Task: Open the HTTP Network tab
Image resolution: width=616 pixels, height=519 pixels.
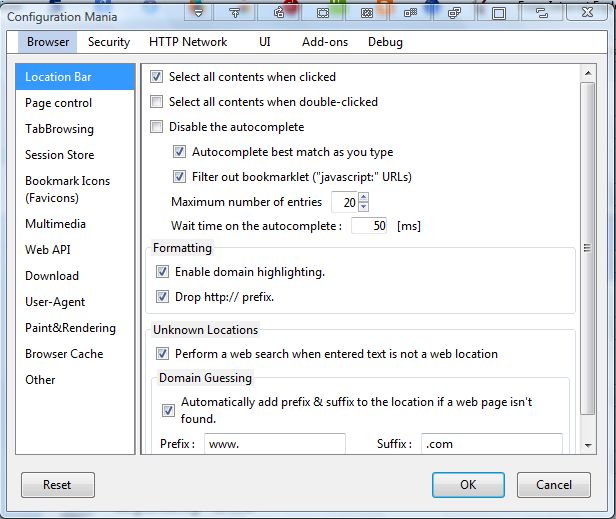Action: [x=188, y=42]
